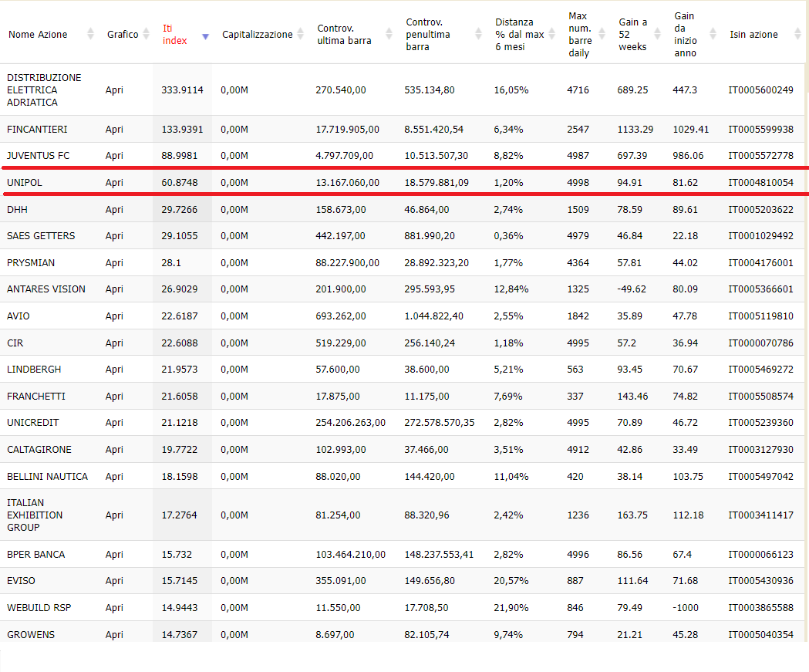
Task: Click max barre daily value 4998
Action: [x=578, y=182]
